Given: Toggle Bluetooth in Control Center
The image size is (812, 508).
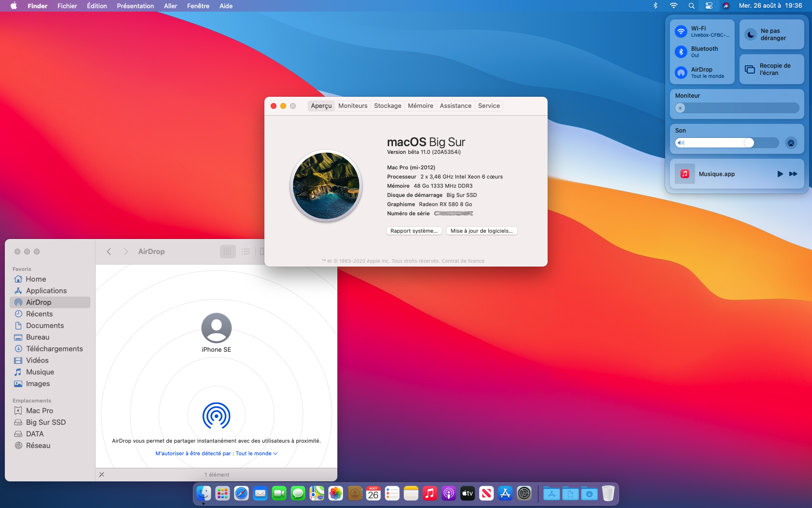Looking at the screenshot, I should tap(681, 52).
